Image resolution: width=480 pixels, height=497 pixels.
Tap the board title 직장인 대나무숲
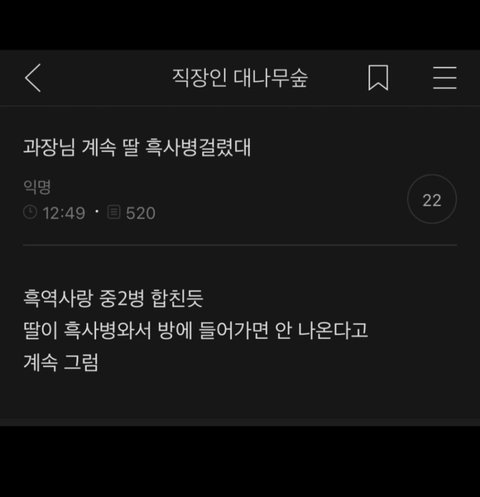(x=240, y=78)
